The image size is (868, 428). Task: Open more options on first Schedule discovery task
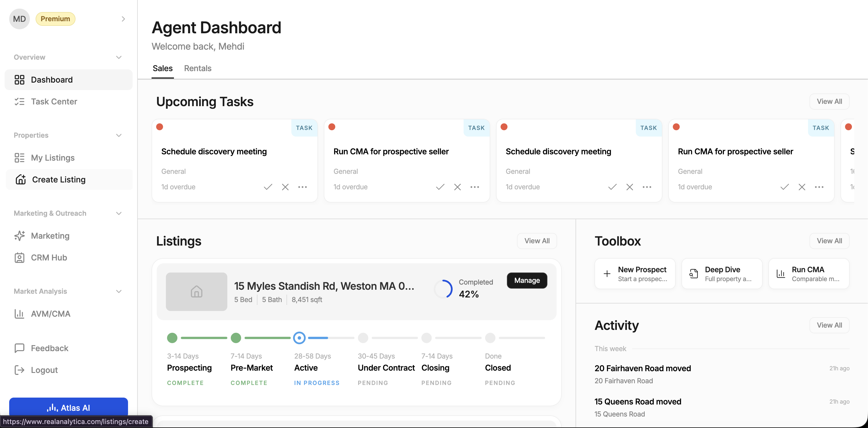[x=302, y=187]
